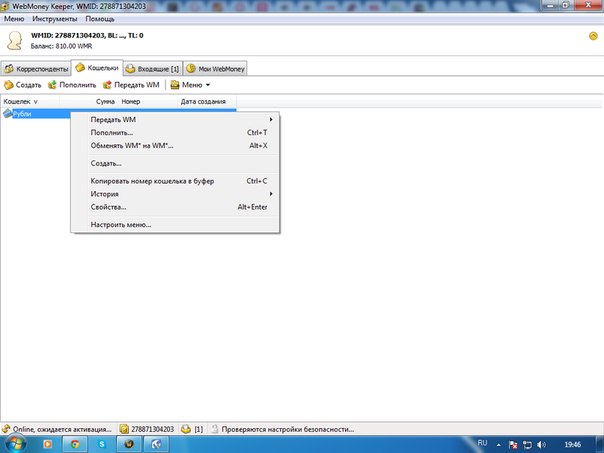Expand the Передать WM submenu arrow
Screen dimensions: 604x453
point(271,119)
